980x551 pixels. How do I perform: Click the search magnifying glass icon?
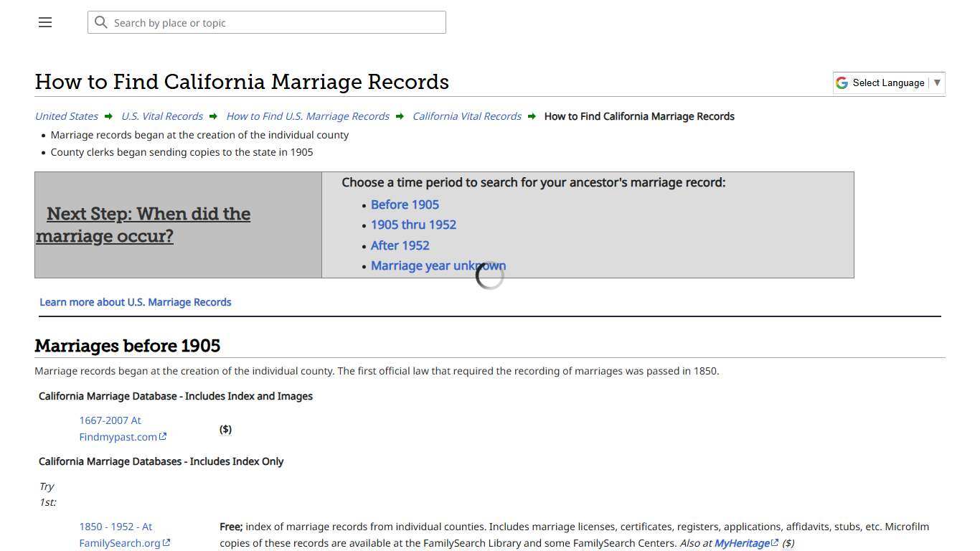pyautogui.click(x=101, y=22)
